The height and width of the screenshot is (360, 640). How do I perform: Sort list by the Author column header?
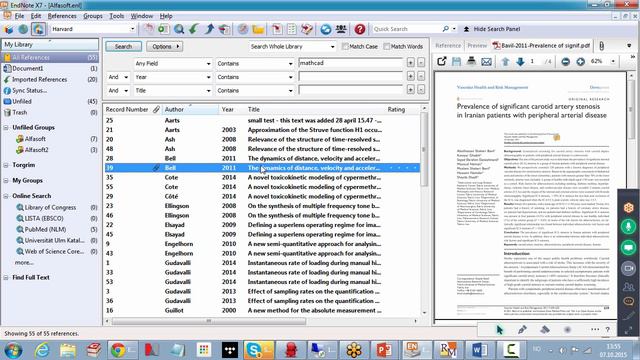(190, 109)
